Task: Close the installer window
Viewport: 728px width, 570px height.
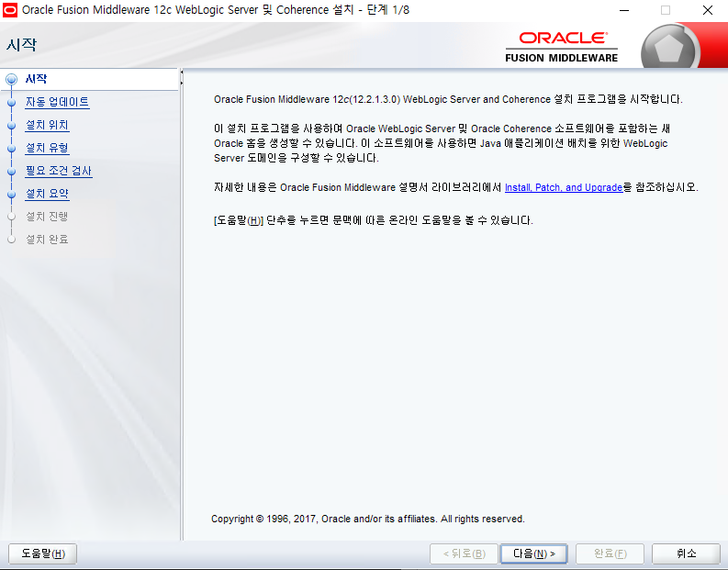Action: tap(708, 10)
